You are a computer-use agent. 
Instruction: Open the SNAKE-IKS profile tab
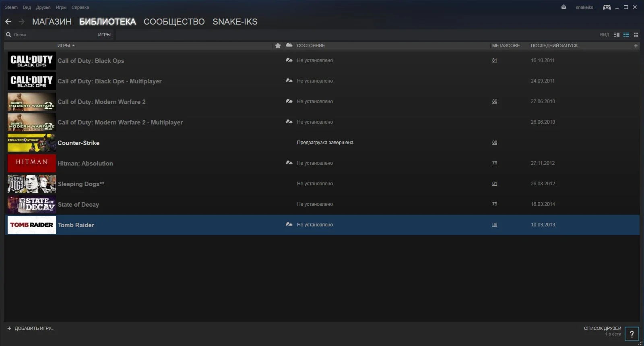coord(235,22)
